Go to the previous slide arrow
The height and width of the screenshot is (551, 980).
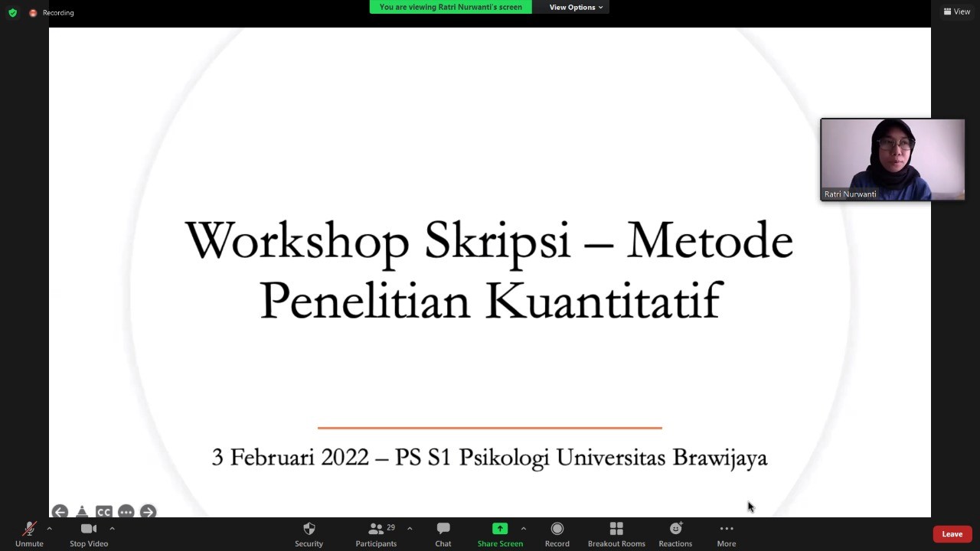click(x=60, y=512)
